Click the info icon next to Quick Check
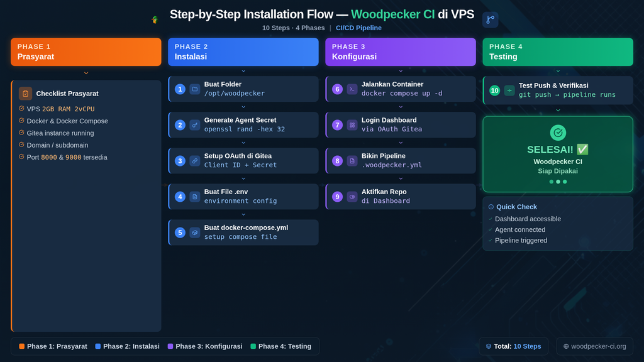The image size is (644, 362). [x=491, y=207]
